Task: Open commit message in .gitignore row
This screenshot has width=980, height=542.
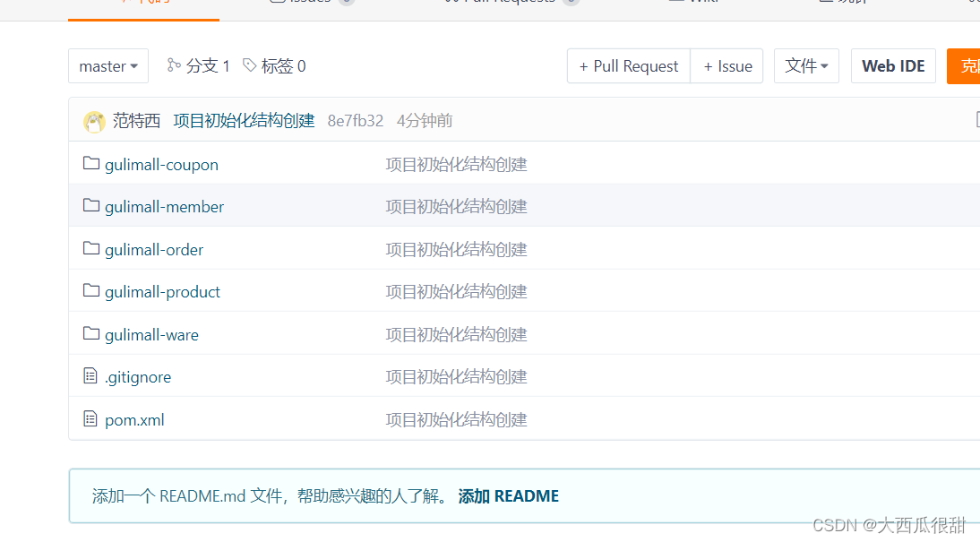Action: (456, 377)
